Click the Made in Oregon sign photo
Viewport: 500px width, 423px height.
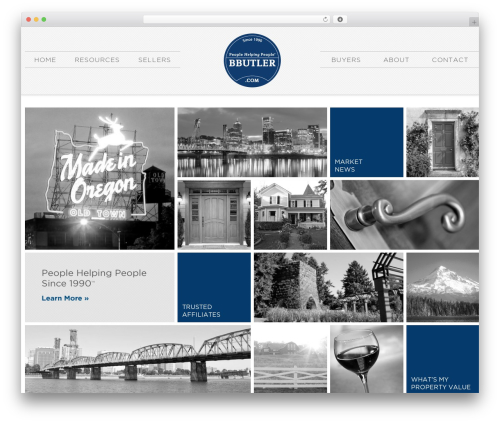pyautogui.click(x=100, y=178)
